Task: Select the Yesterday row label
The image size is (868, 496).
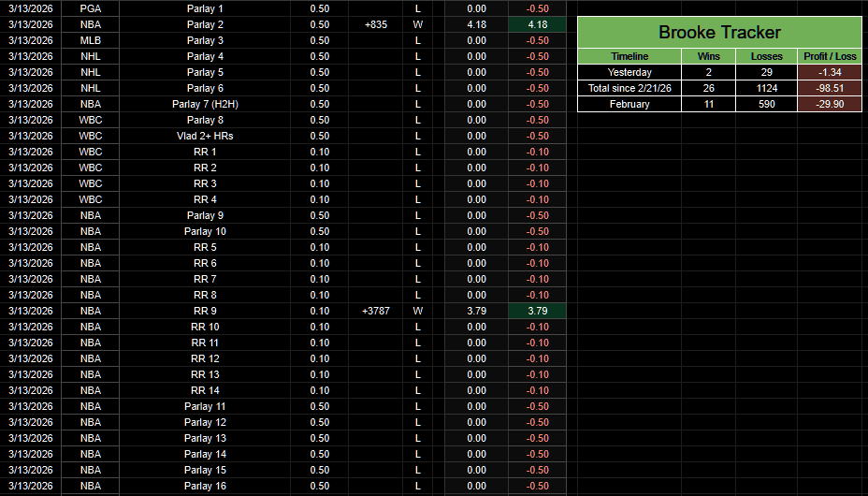Action: tap(629, 72)
